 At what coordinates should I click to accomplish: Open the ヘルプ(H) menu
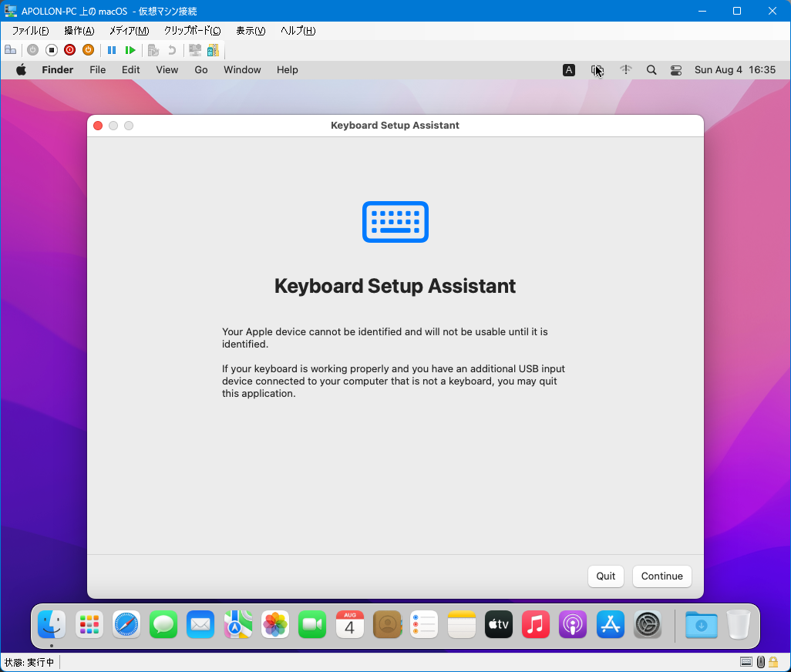coord(298,31)
